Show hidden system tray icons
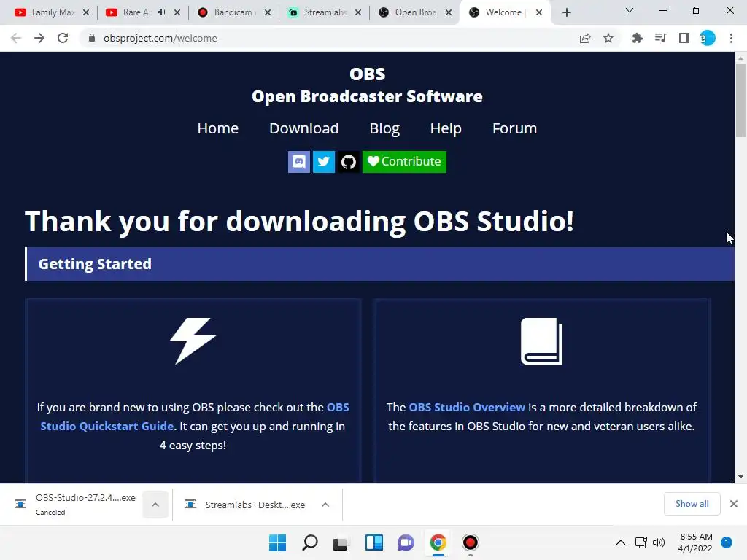The width and height of the screenshot is (747, 560). (621, 542)
